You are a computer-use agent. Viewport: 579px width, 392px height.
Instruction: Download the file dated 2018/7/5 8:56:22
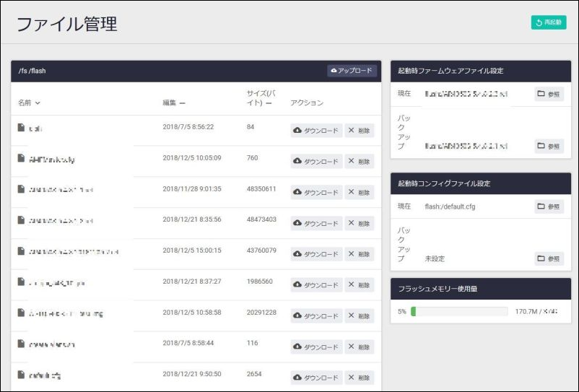[x=316, y=131]
